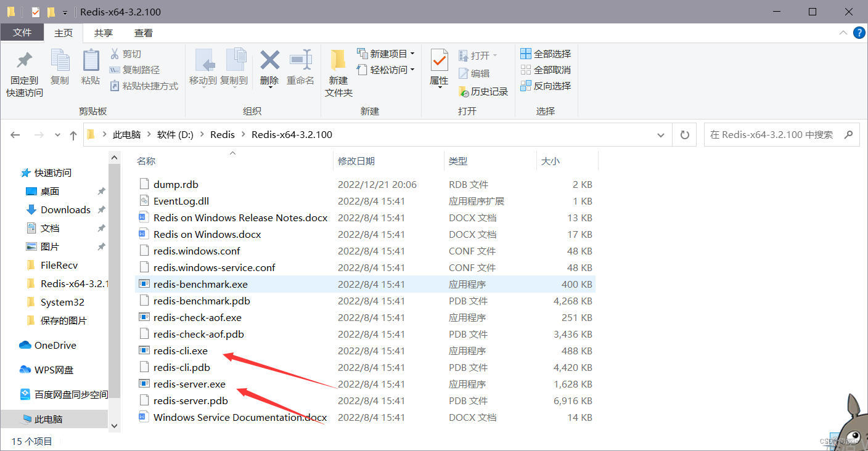Viewport: 868px width, 451px height.
Task: Switch to the Share ribbon tab
Action: point(104,33)
